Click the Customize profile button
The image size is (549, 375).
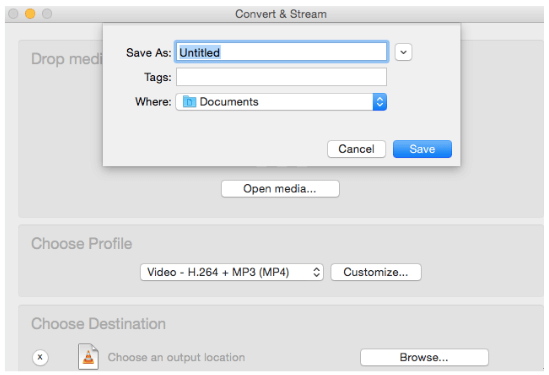click(x=376, y=272)
